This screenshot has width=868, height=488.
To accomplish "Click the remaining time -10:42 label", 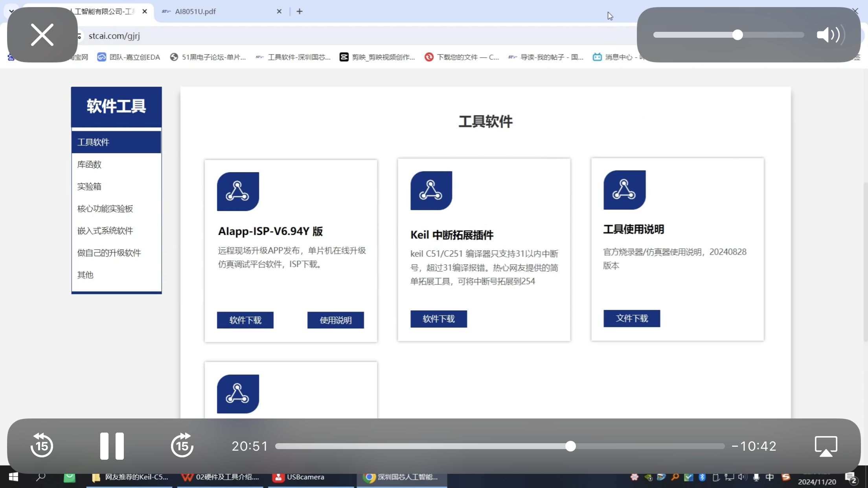I will pos(754,446).
